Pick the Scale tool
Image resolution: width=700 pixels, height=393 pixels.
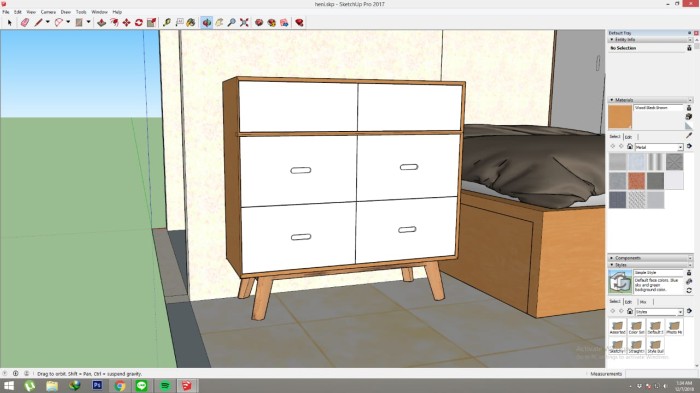151,22
